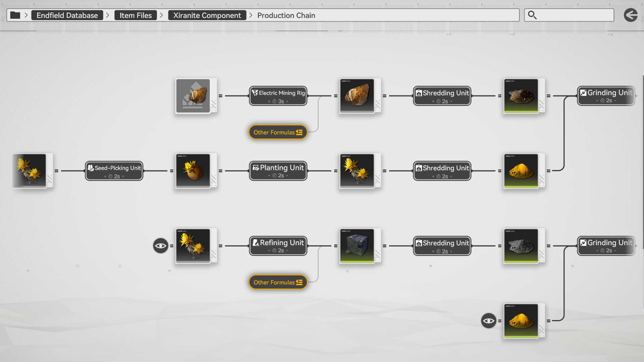Open Other Formulas under Refining Unit
The height and width of the screenshot is (362, 644).
coord(278,283)
